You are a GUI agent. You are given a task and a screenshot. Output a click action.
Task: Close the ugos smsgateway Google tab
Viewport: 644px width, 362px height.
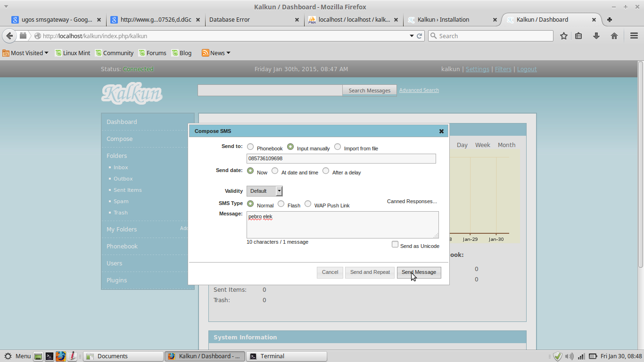click(99, 20)
